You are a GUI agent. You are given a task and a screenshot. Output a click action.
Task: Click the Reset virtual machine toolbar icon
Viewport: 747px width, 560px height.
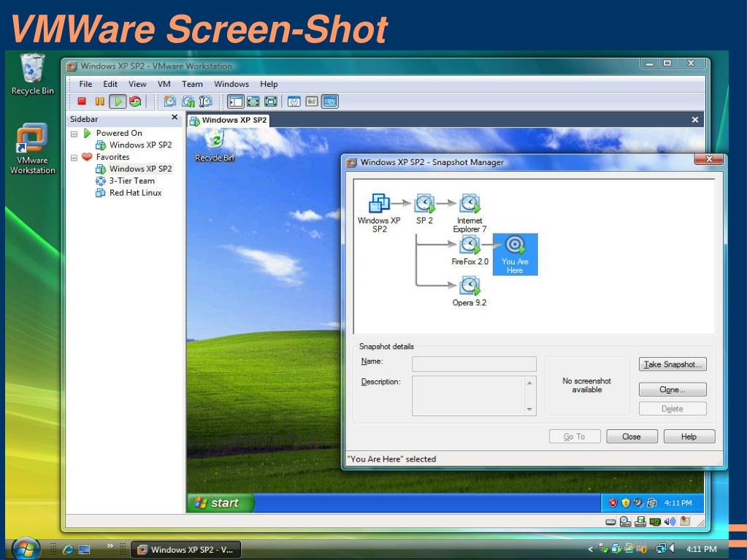click(x=135, y=101)
